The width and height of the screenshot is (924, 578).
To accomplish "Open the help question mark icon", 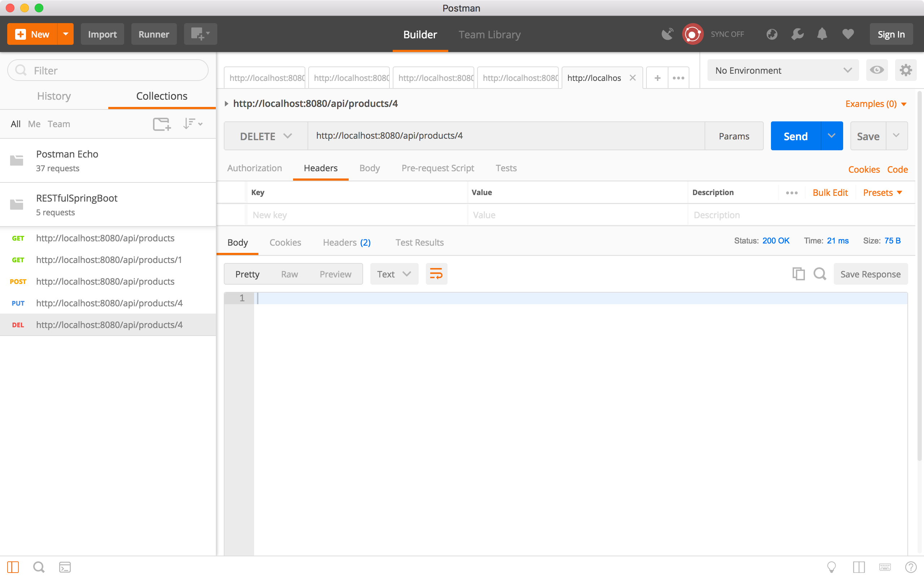I will (x=911, y=567).
